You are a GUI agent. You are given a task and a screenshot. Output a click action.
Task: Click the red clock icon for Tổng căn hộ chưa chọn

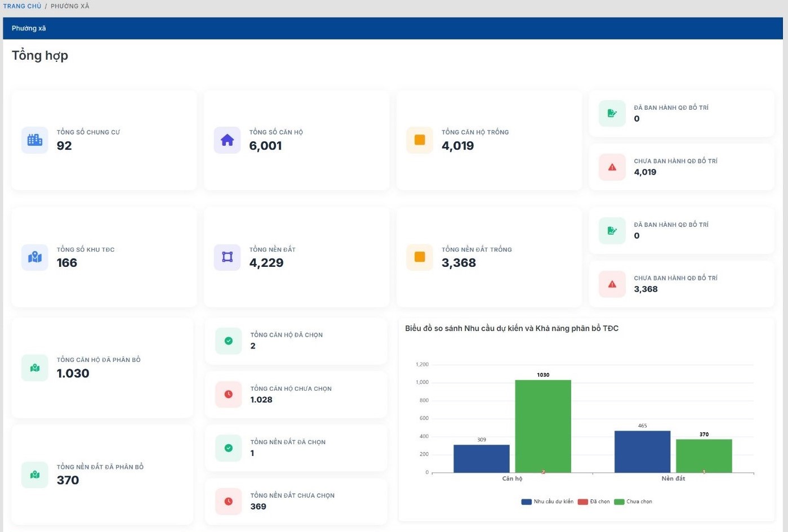pyautogui.click(x=229, y=394)
